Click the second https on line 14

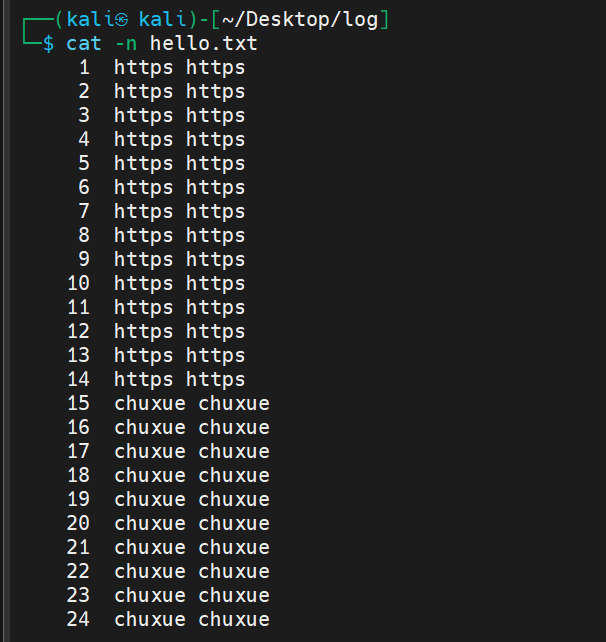(x=215, y=380)
